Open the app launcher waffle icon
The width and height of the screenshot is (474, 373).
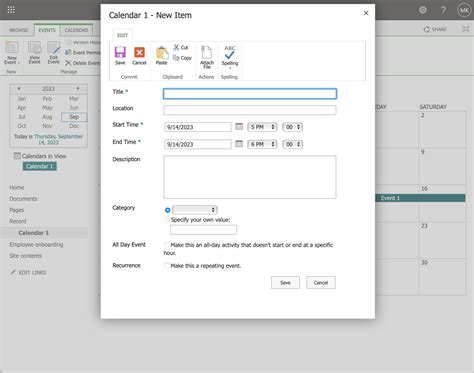click(11, 10)
